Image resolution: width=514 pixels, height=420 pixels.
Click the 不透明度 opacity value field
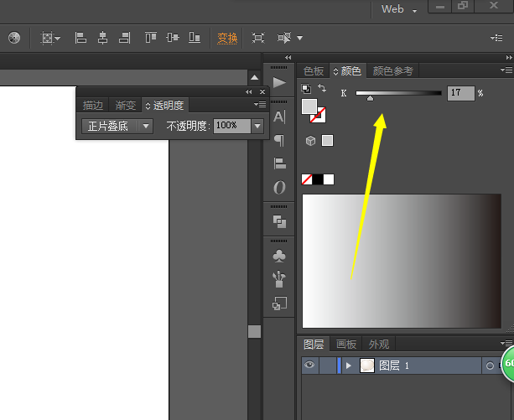pyautogui.click(x=232, y=126)
